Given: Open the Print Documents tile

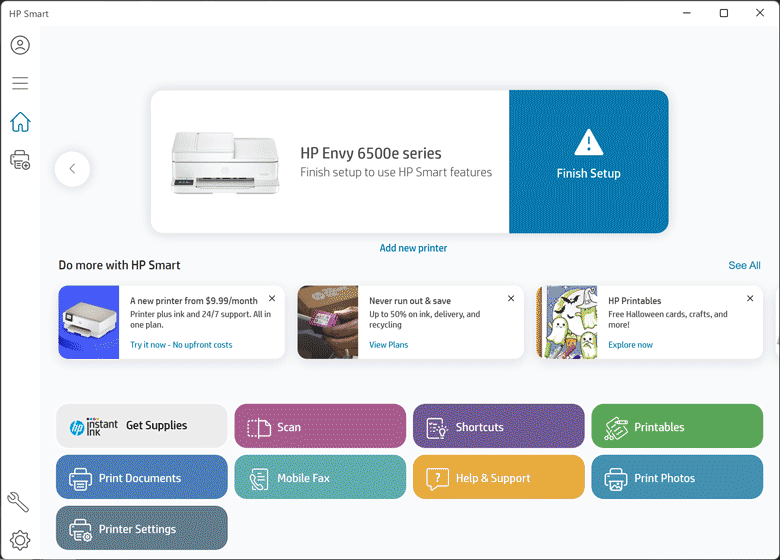Looking at the screenshot, I should pos(142,477).
